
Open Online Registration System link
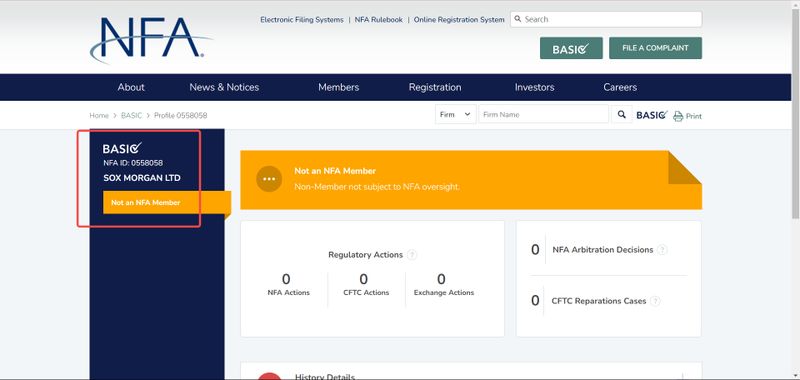(x=459, y=19)
